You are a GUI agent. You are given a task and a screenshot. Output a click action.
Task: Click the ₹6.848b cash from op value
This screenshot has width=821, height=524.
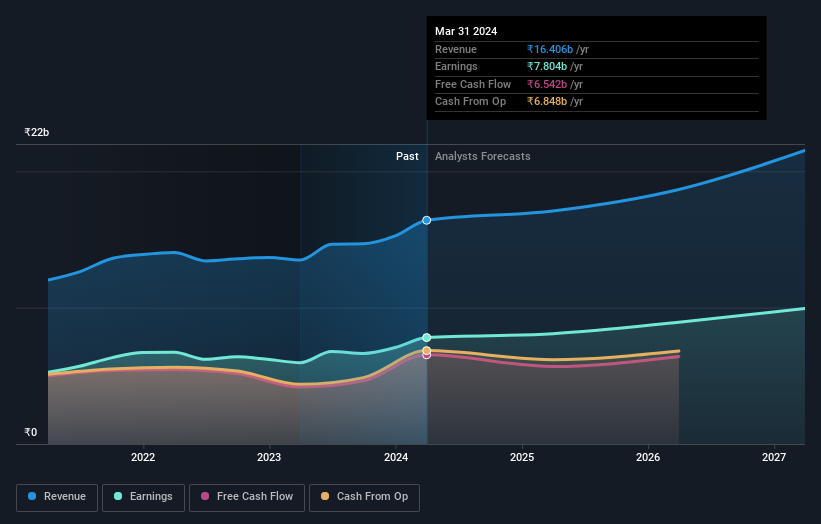(x=547, y=102)
